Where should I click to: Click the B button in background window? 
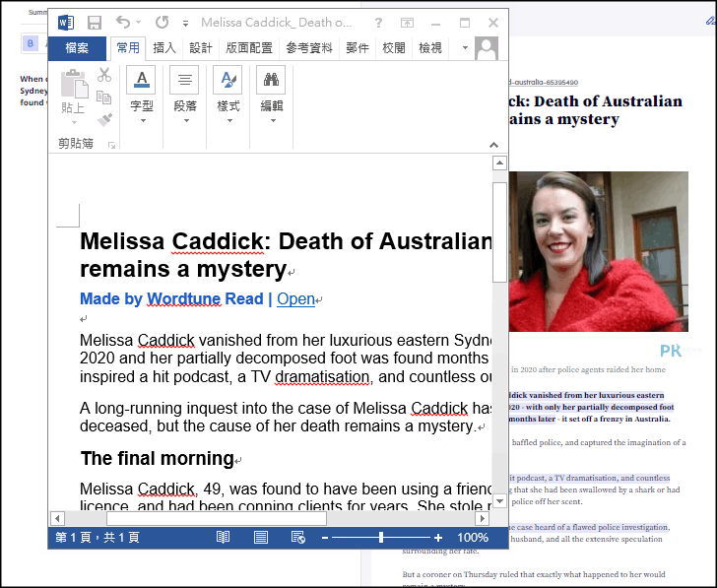coord(31,43)
